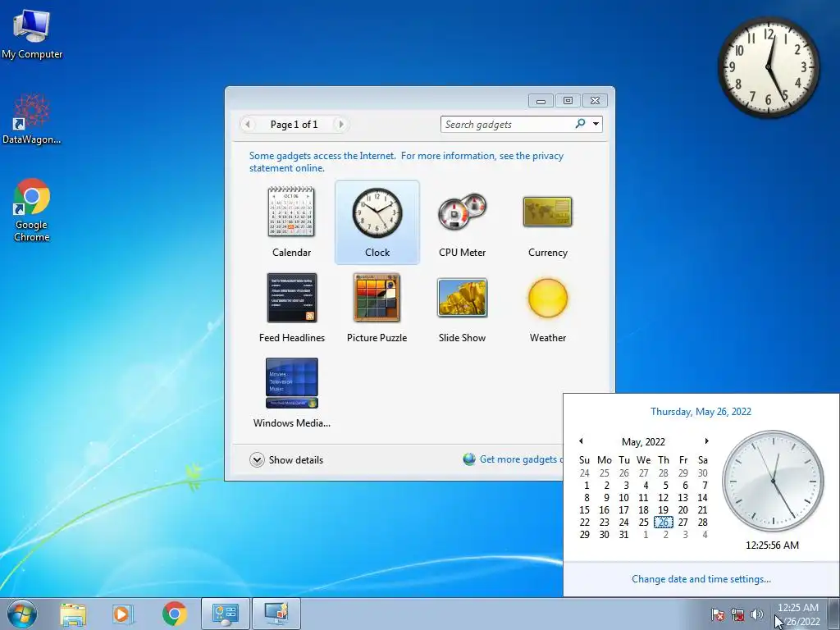Viewport: 840px width, 630px height.
Task: Click Thursday, May 26, 2022 date heading
Action: click(x=701, y=412)
